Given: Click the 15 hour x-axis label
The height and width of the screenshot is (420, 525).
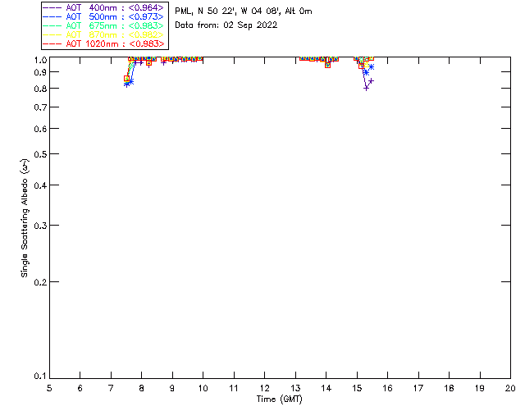Looking at the screenshot, I should (x=357, y=388).
